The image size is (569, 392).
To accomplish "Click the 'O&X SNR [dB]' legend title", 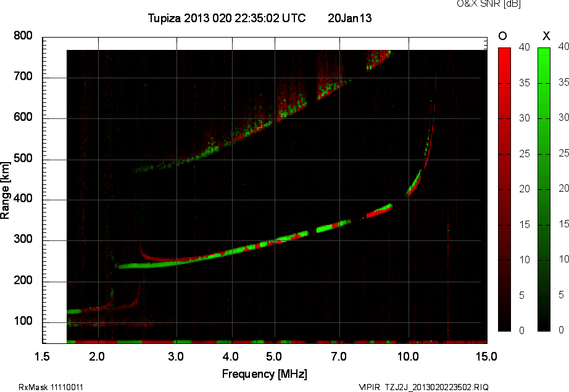I will tap(488, 4).
